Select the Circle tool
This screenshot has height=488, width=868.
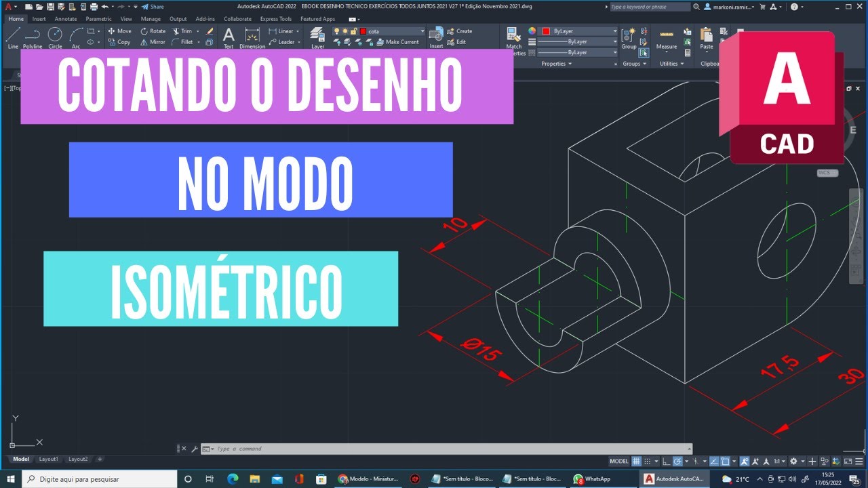55,38
